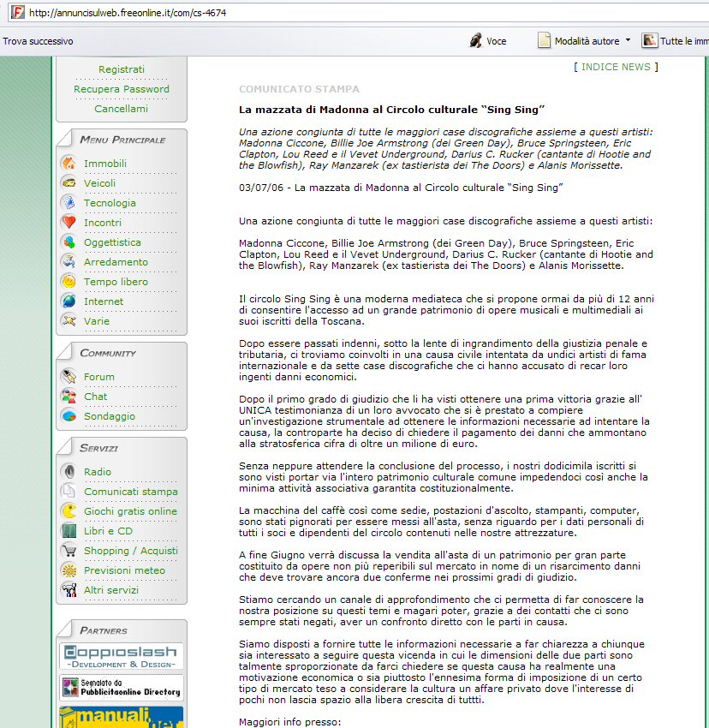Viewport: 709px width, 728px height.
Task: Click the Tecnologia icon in menu
Action: coord(69,202)
